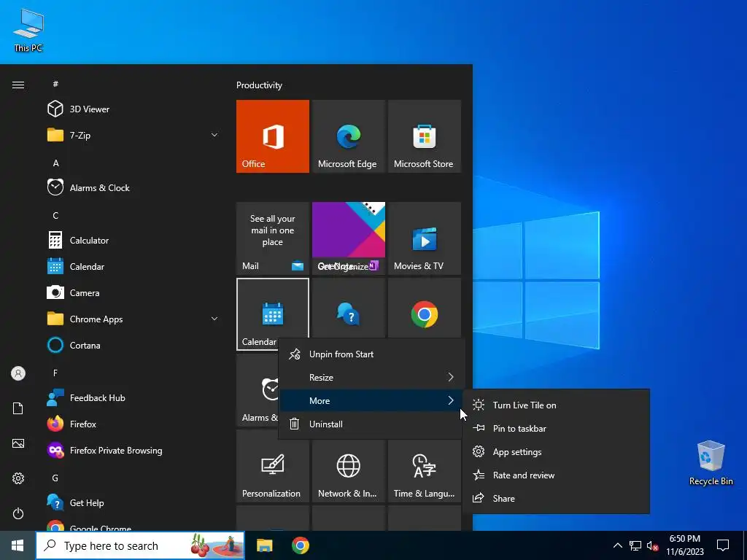Open the Google Chrome tile
The width and height of the screenshot is (747, 560).
click(x=425, y=308)
